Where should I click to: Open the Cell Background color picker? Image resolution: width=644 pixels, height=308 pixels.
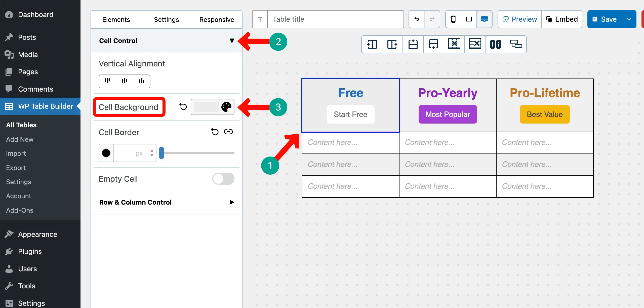(226, 107)
